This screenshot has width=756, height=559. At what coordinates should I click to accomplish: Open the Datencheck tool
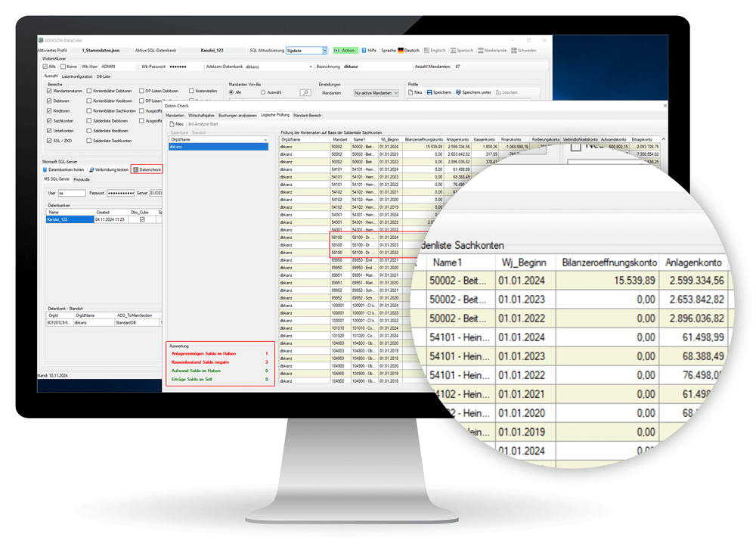pyautogui.click(x=147, y=169)
